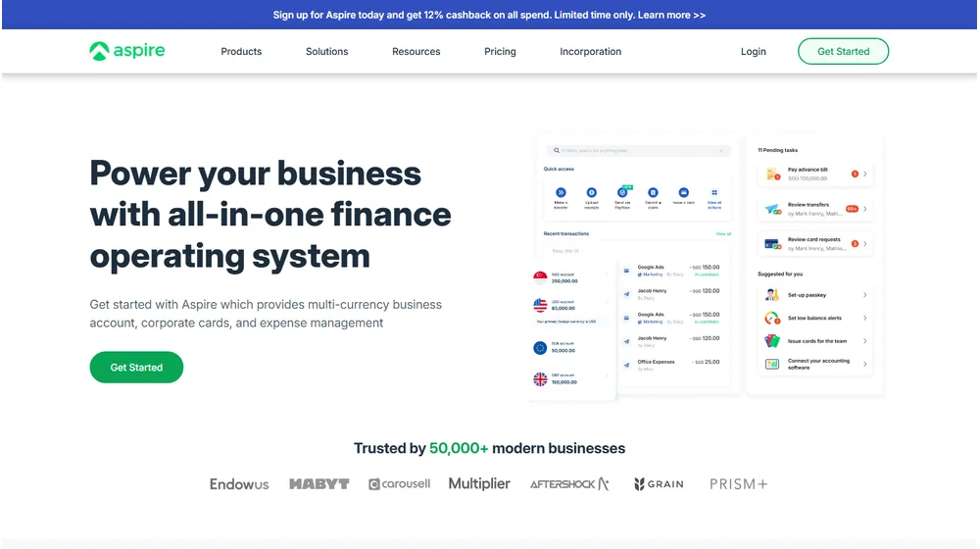Image resolution: width=980 pixels, height=549 pixels.
Task: Click the Upload receipts quick access icon
Action: [x=591, y=192]
